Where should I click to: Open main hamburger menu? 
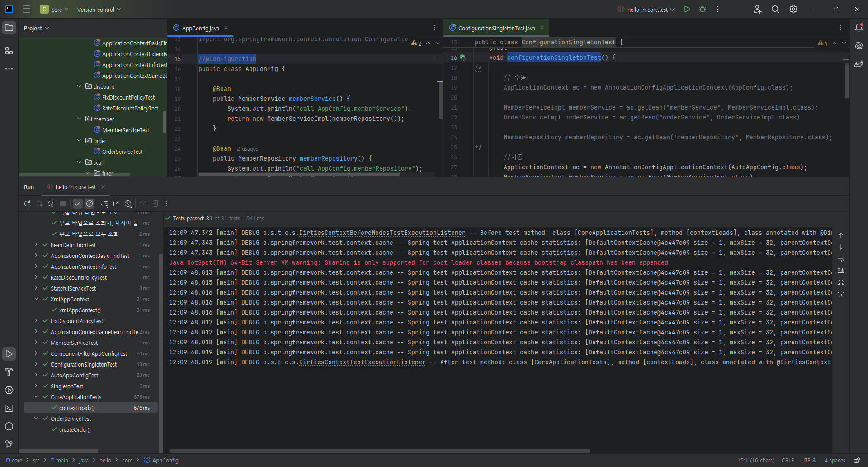coord(27,9)
